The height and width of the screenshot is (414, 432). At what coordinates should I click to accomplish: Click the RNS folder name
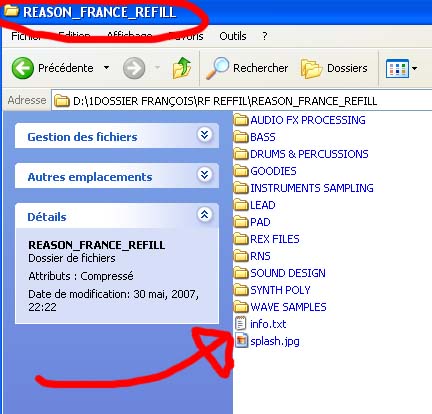pyautogui.click(x=260, y=256)
